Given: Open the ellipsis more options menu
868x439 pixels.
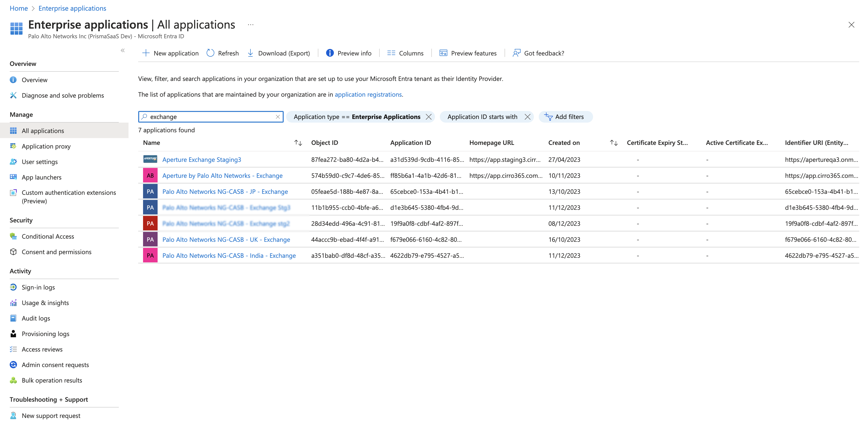Looking at the screenshot, I should [x=250, y=24].
